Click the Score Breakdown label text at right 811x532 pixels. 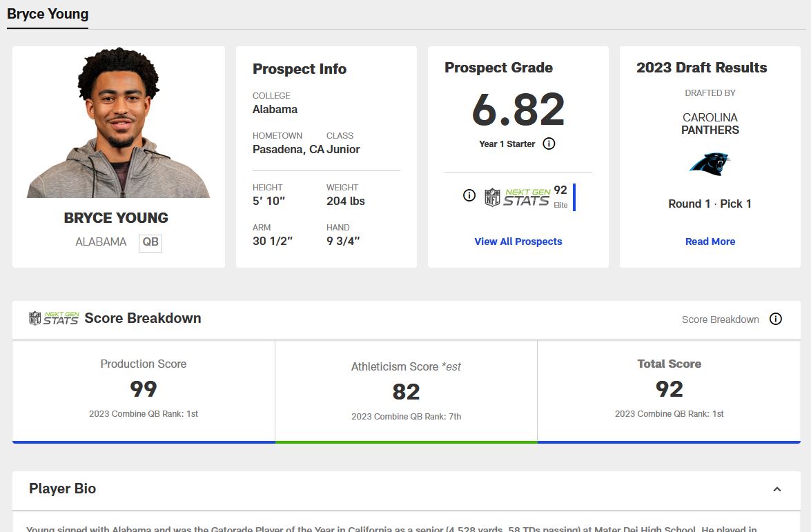point(720,319)
